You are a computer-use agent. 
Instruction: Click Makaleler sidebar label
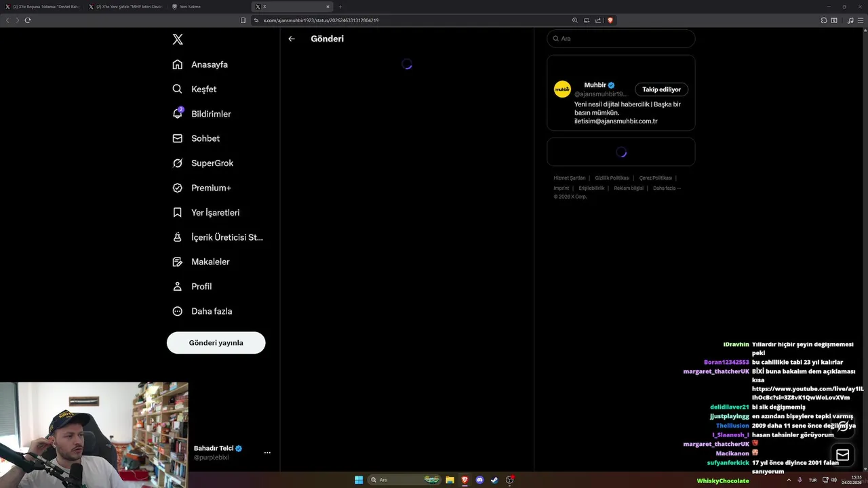pos(210,262)
